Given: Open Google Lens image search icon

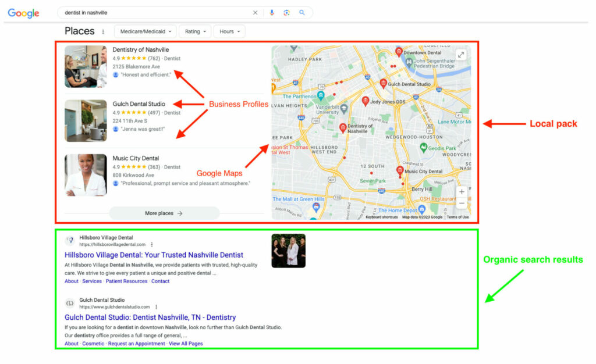Looking at the screenshot, I should [x=287, y=12].
